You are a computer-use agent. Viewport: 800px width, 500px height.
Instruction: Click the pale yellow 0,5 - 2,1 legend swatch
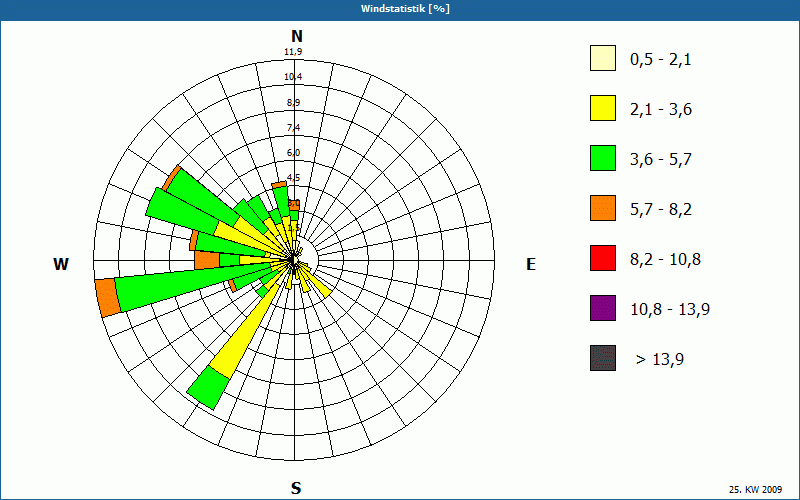click(603, 58)
